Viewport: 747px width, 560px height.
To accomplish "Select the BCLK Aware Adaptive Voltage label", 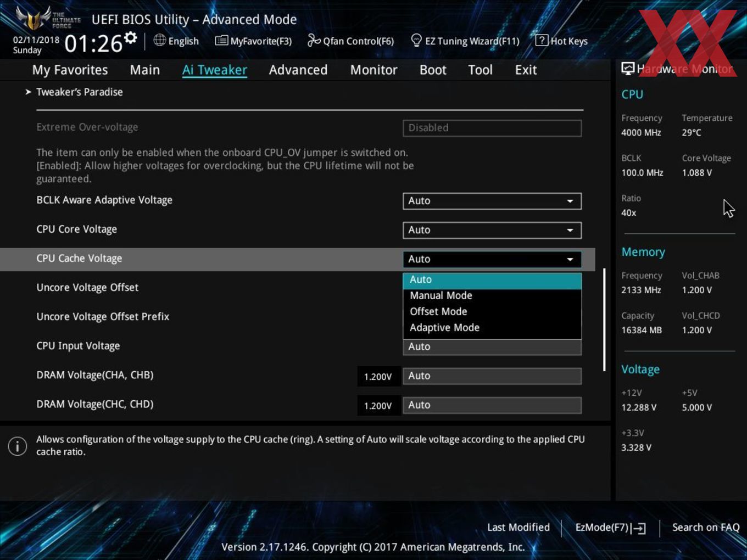I will [x=104, y=200].
